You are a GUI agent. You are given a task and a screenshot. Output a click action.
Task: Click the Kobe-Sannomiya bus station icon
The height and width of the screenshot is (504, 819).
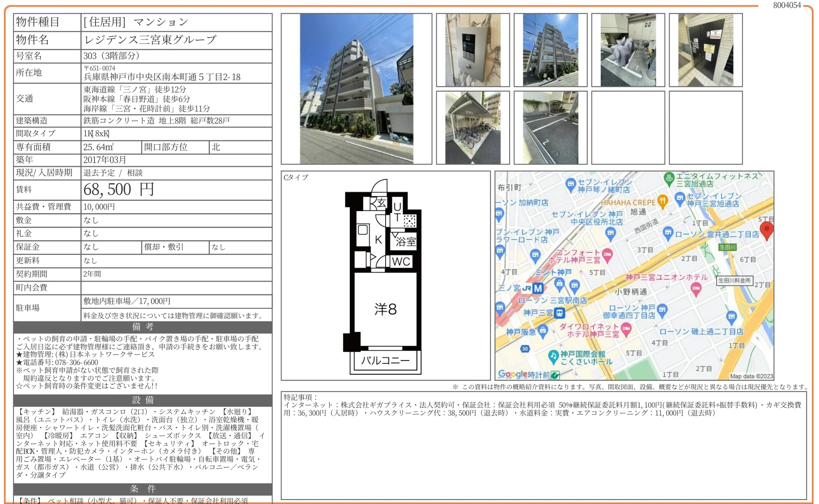click(560, 313)
